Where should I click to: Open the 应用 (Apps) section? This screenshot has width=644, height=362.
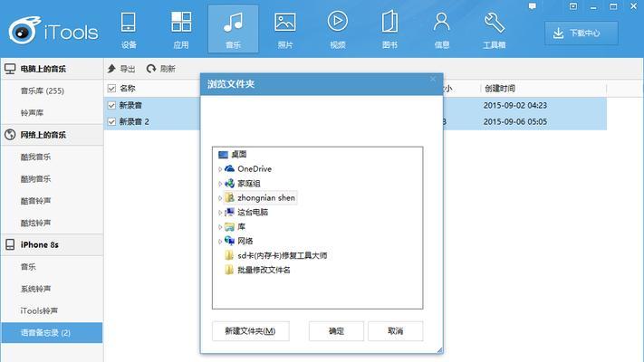coord(181,30)
